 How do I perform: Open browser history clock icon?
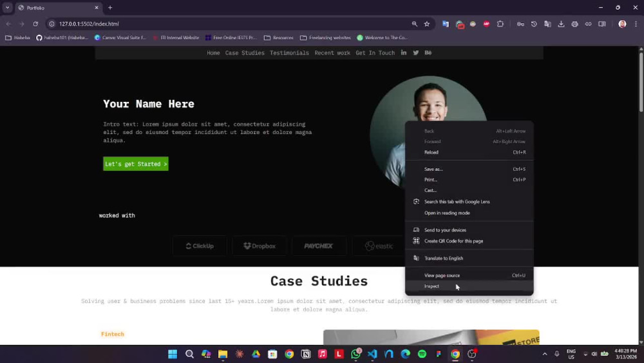point(534,24)
